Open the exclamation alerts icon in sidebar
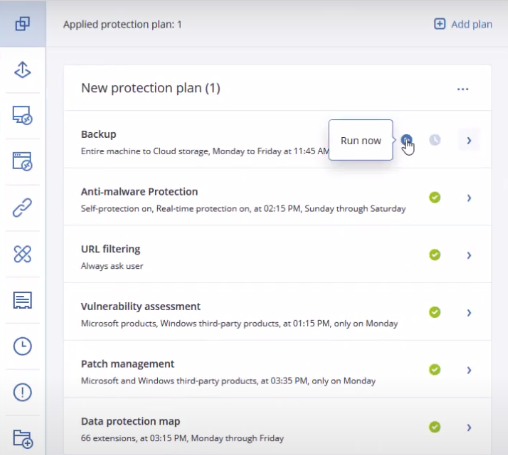The image size is (508, 455). 22,392
